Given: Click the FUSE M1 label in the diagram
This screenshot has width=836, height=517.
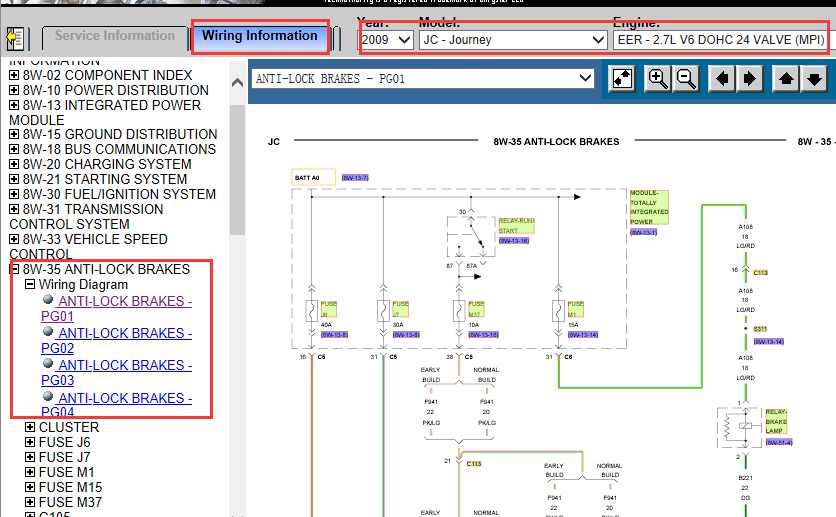Looking at the screenshot, I should 576,309.
